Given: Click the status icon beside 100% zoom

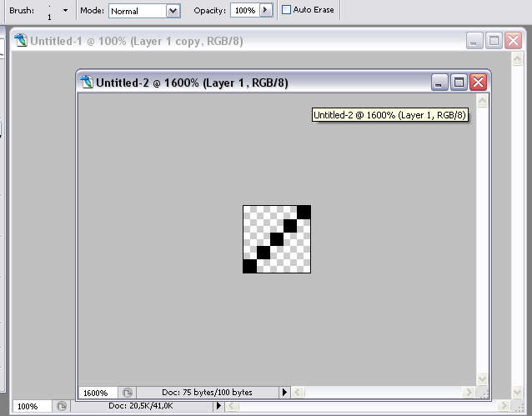Looking at the screenshot, I should click(62, 406).
